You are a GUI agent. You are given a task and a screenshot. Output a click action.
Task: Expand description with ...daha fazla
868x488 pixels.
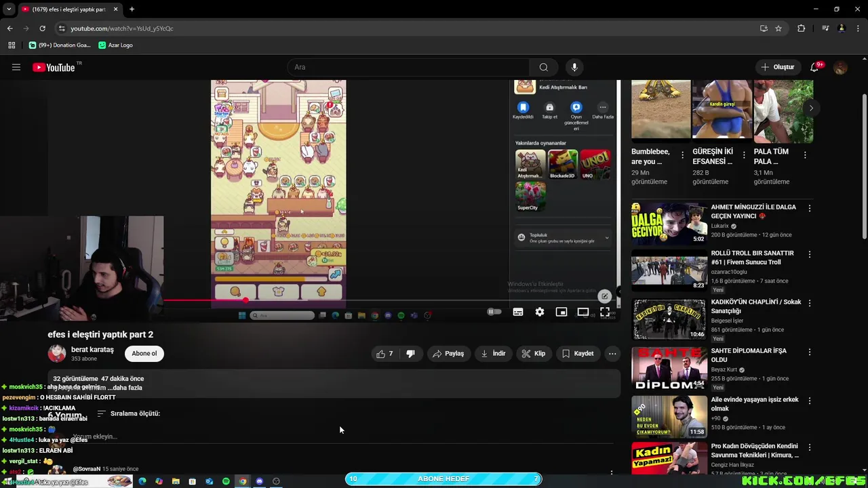tap(126, 388)
